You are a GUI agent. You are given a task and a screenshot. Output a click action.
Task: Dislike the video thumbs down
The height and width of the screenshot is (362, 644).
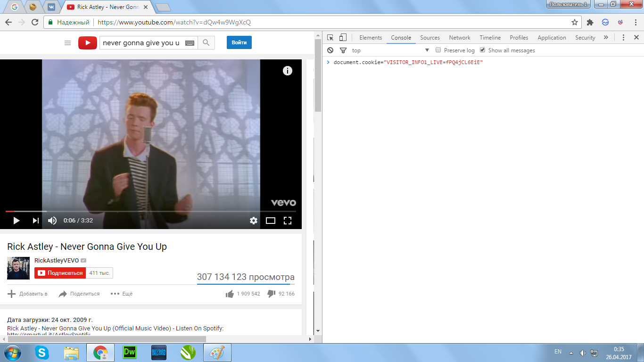pos(281,294)
